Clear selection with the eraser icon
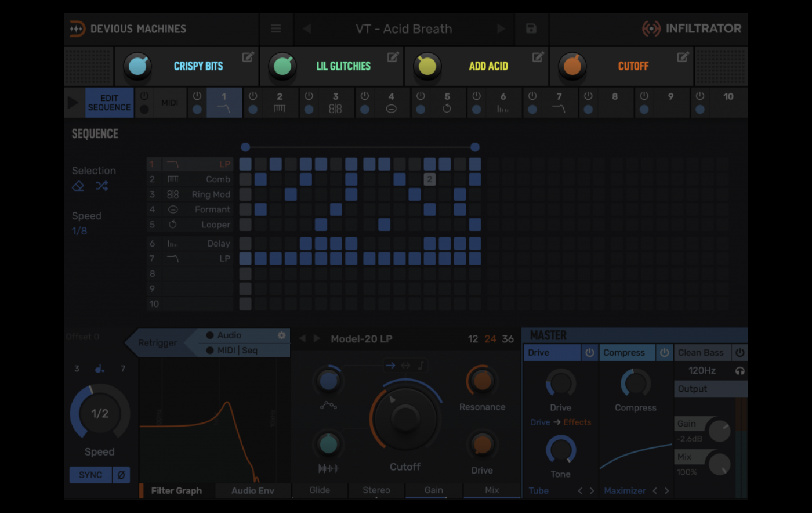This screenshot has height=513, width=812. 78,186
